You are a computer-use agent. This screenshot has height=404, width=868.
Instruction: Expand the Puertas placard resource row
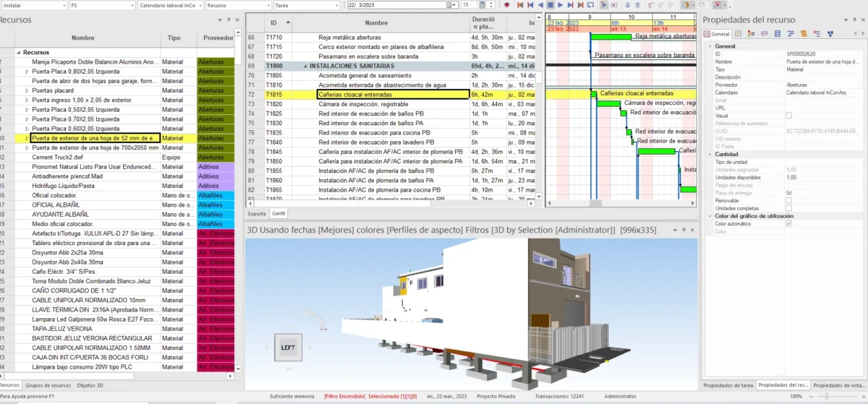coord(27,91)
